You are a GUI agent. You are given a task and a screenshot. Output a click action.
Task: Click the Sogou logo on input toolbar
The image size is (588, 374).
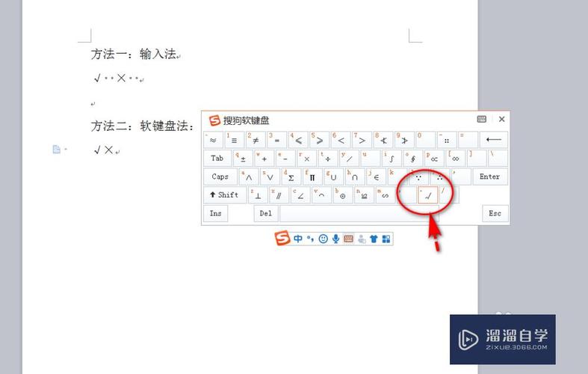(x=282, y=238)
